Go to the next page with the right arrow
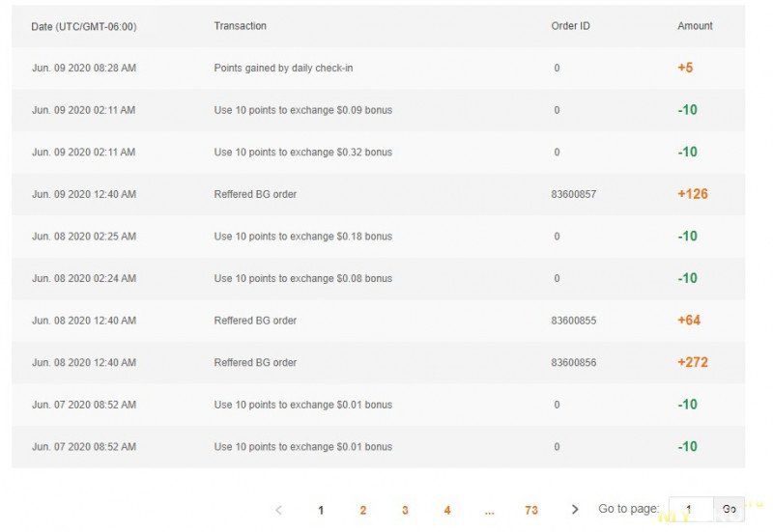The height and width of the screenshot is (532, 773). [x=574, y=510]
